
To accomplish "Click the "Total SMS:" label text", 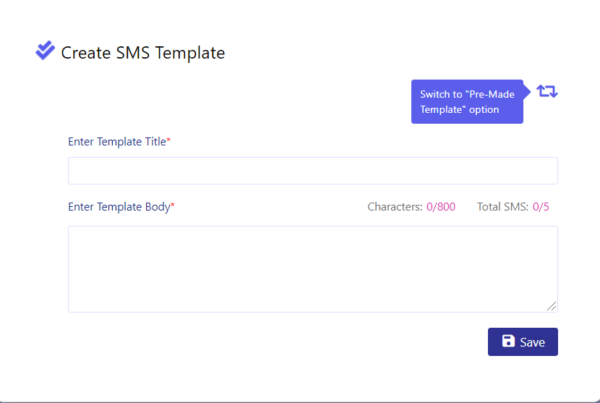I will pyautogui.click(x=502, y=207).
